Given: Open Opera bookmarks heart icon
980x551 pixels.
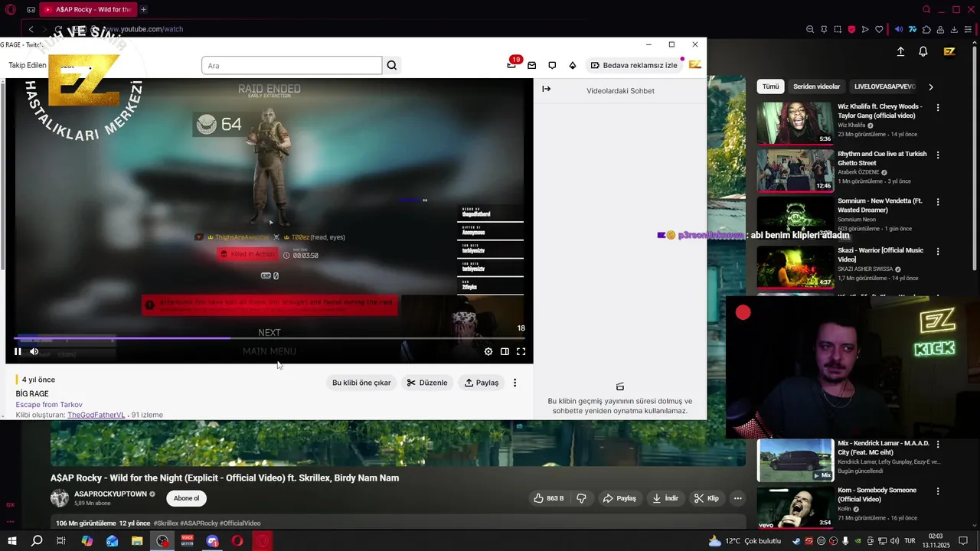Looking at the screenshot, I should (879, 29).
